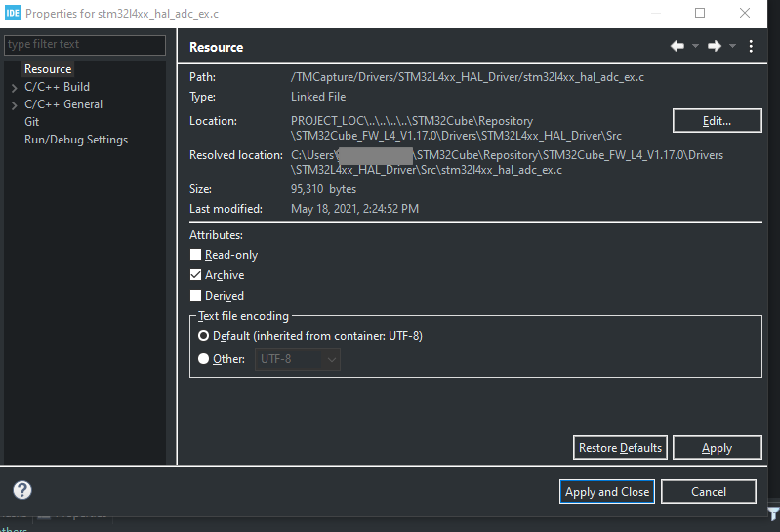780x532 pixels.
Task: Select Git in the properties tree
Action: click(x=32, y=122)
